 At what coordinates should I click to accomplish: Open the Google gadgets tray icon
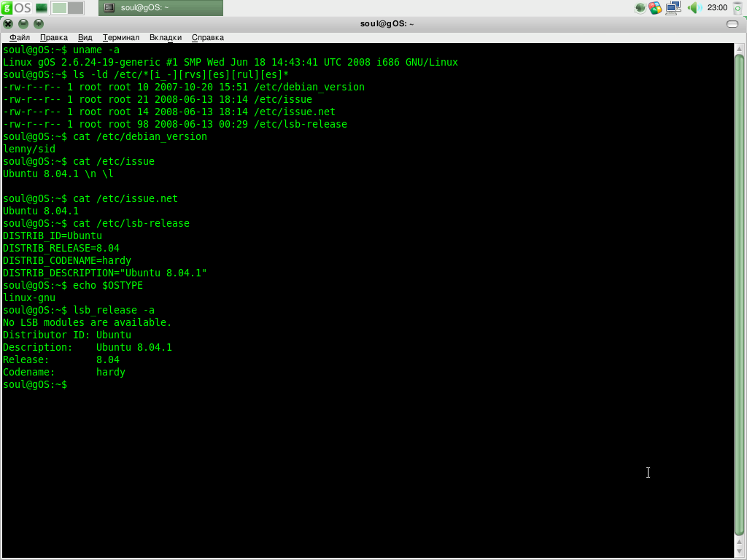click(x=655, y=7)
